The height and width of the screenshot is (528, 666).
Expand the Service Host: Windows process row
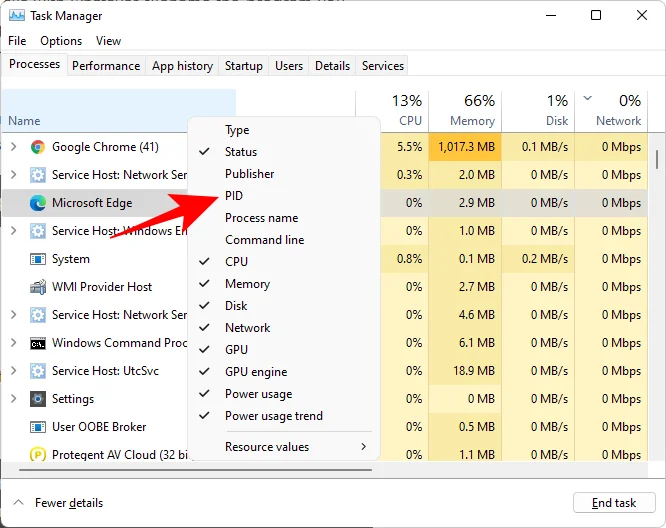(14, 231)
